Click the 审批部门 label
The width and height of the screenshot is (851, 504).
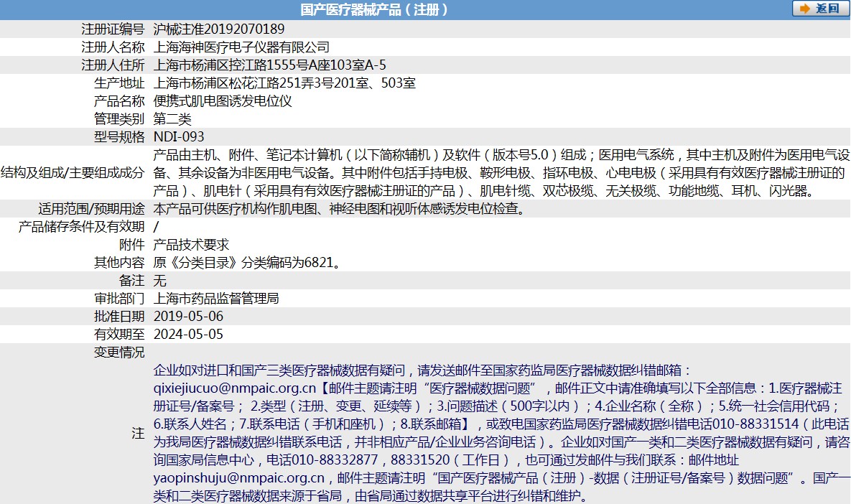point(119,298)
